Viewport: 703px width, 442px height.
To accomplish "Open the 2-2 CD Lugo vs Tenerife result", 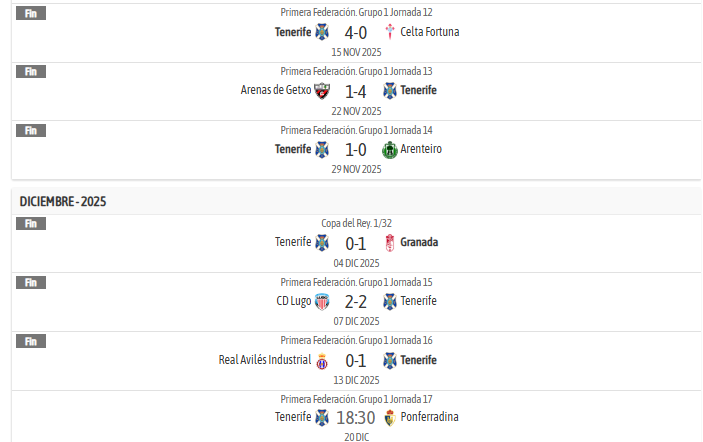I will tap(355, 301).
